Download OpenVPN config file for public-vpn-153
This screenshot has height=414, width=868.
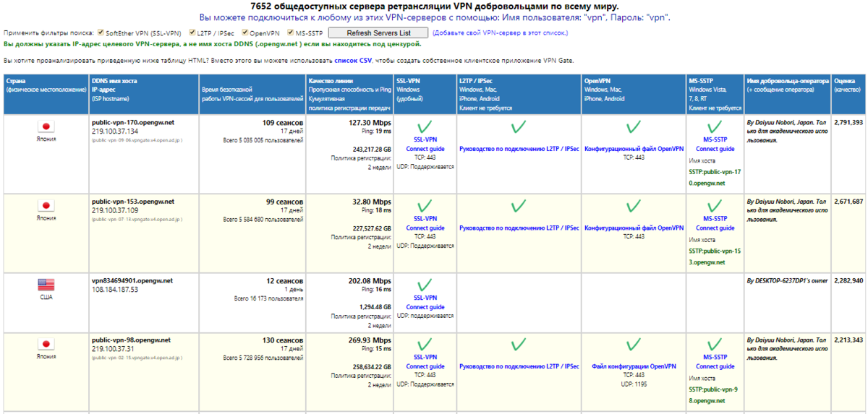[634, 228]
